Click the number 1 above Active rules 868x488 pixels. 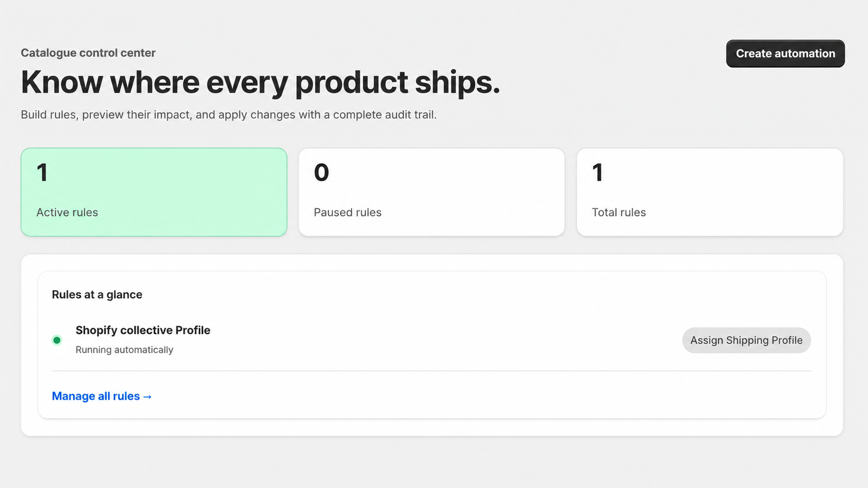click(42, 172)
